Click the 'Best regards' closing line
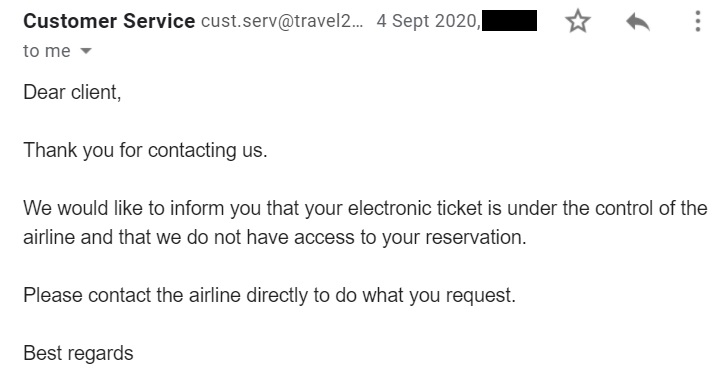The height and width of the screenshot is (384, 716). [x=79, y=353]
